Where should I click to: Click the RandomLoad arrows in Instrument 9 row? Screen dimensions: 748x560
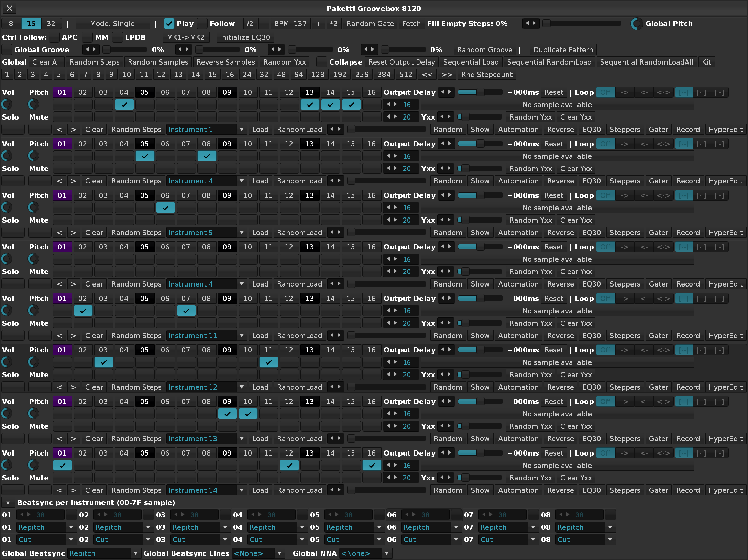(335, 232)
